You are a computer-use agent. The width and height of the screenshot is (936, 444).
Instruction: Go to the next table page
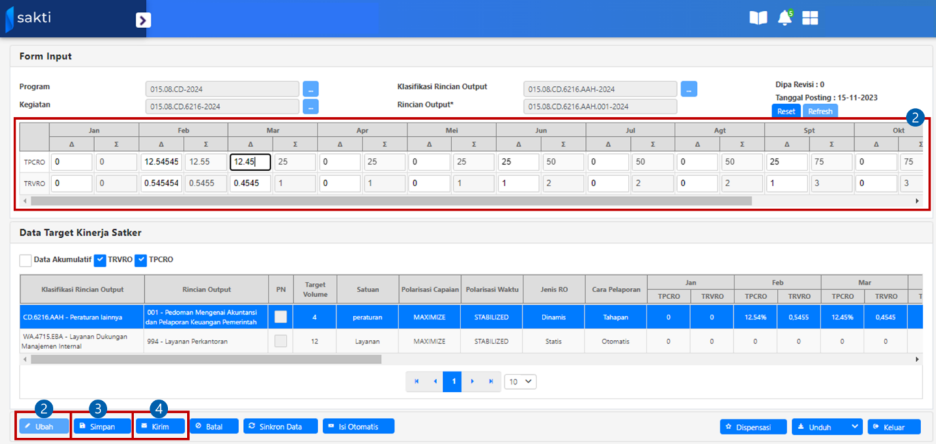pos(471,381)
